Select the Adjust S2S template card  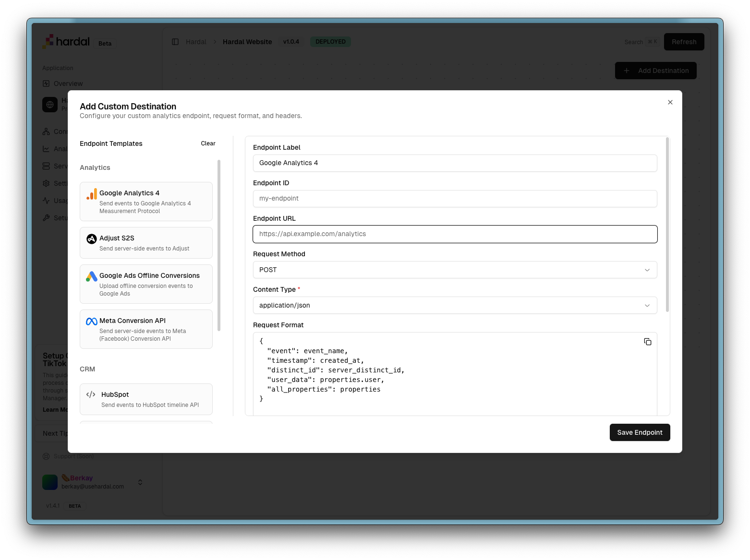click(146, 243)
